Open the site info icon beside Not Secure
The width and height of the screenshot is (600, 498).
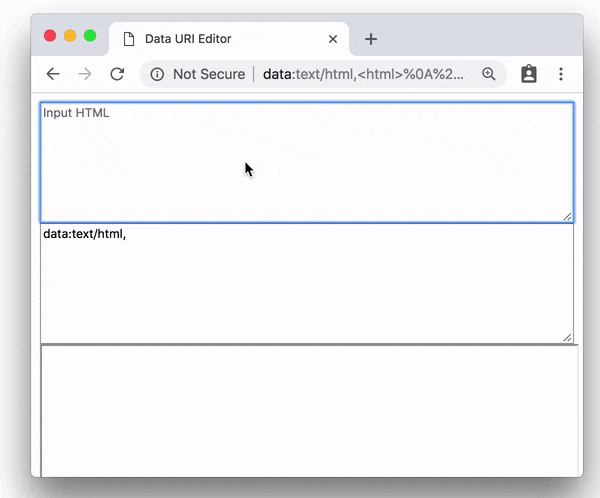[x=157, y=74]
